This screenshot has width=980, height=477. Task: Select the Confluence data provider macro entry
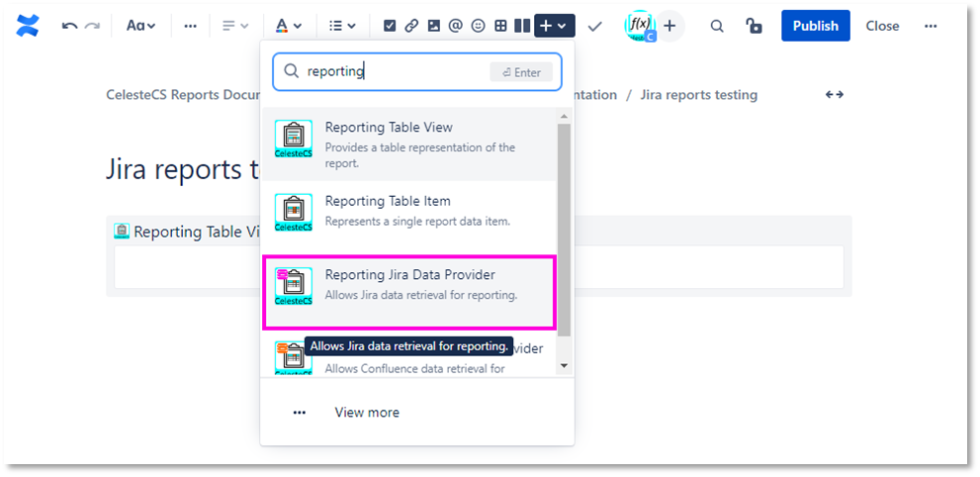tap(408, 355)
